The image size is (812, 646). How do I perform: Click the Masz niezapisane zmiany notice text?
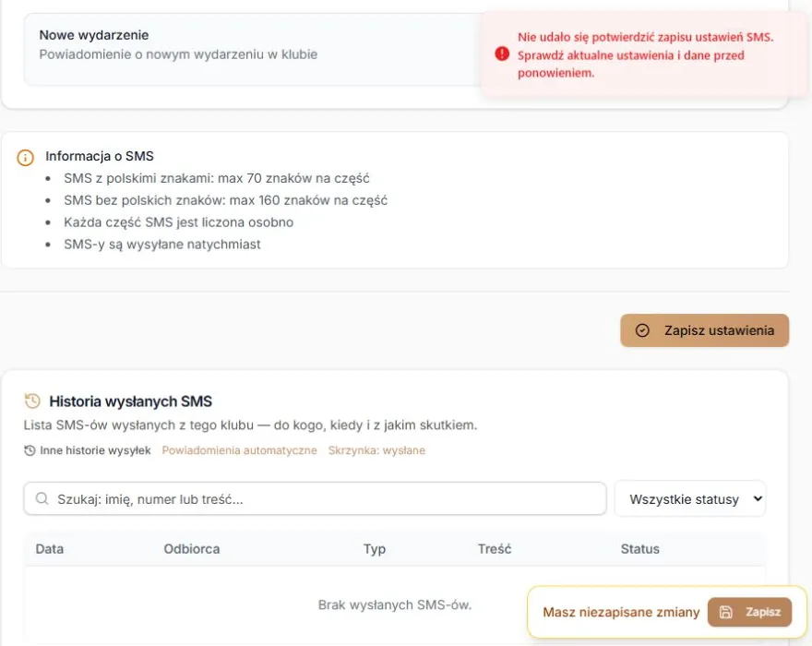pos(621,612)
